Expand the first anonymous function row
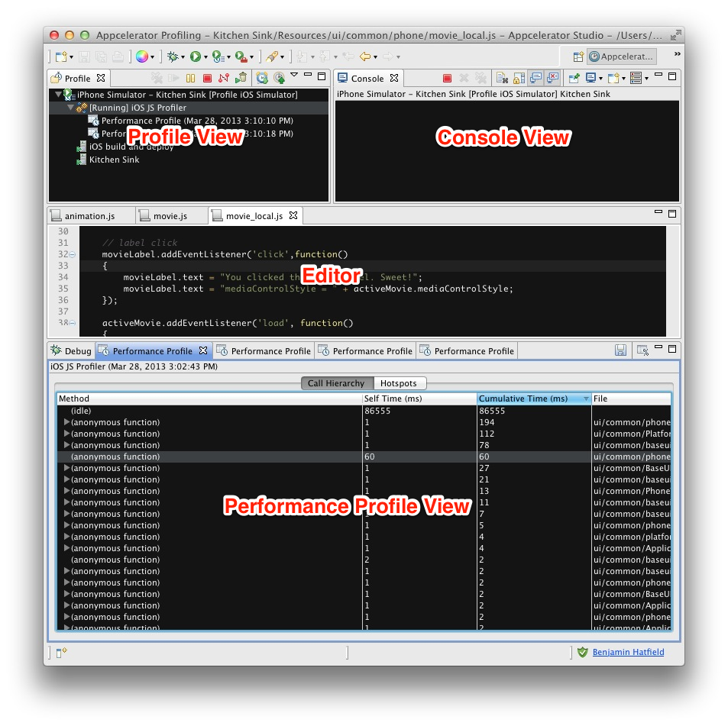 click(x=67, y=422)
